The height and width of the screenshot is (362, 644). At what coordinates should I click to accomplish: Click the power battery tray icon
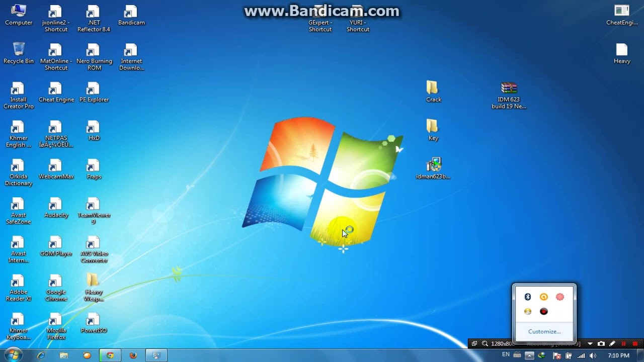pos(569,355)
